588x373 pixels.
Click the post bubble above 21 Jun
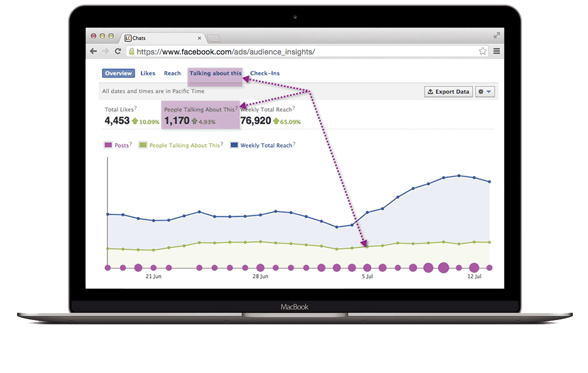point(153,268)
